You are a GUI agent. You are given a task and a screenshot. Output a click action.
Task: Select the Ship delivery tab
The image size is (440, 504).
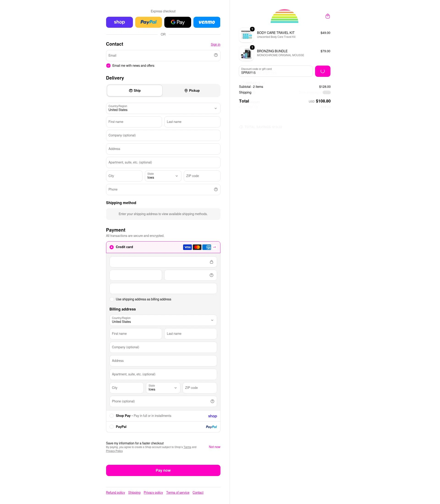tap(135, 91)
